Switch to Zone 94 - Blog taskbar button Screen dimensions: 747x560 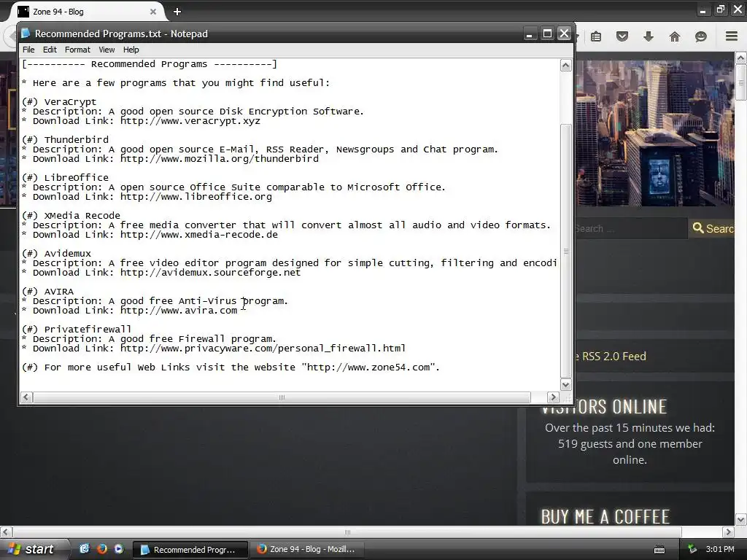pyautogui.click(x=307, y=550)
